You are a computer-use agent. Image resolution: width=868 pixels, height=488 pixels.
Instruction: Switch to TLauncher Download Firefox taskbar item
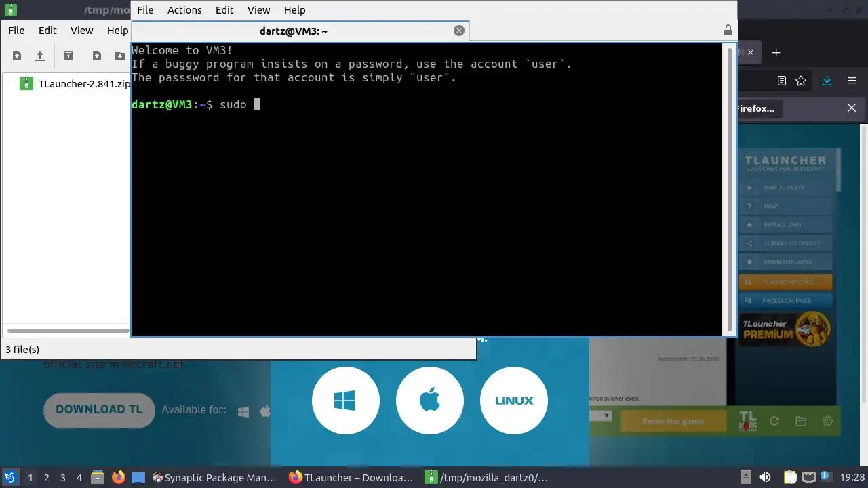[351, 478]
